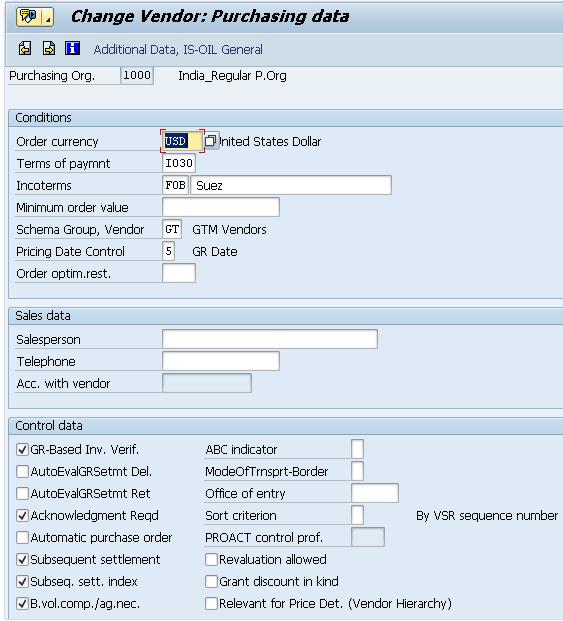
Task: Click the next screen icon
Action: coord(49,48)
